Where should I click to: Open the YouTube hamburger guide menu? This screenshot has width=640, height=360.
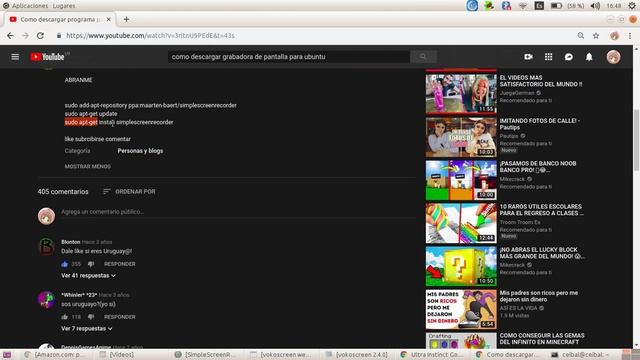point(15,57)
